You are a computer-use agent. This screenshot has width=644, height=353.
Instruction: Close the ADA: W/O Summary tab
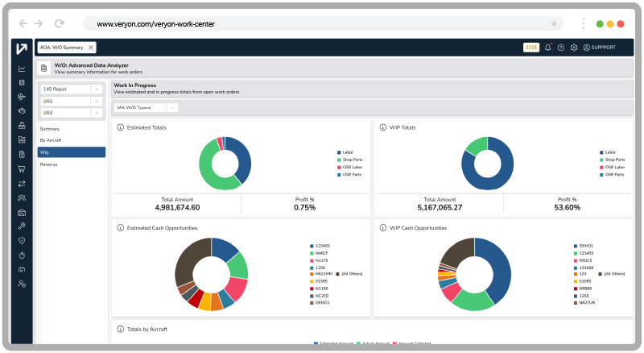pos(91,48)
